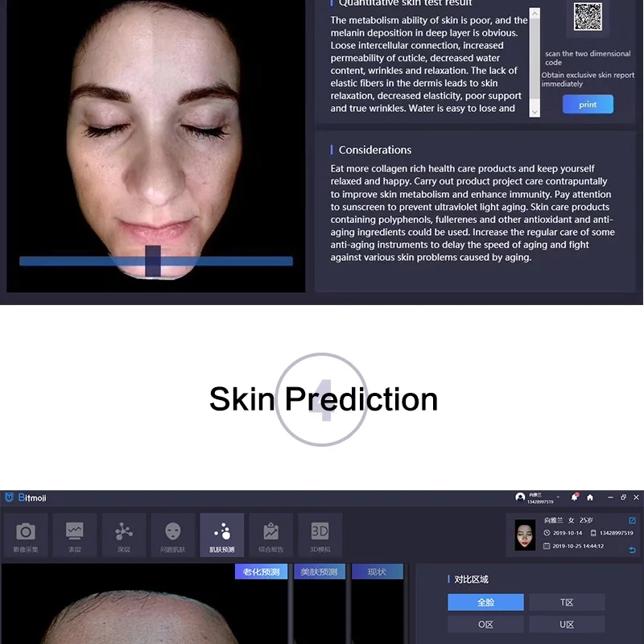The height and width of the screenshot is (644, 644).
Task: Open the 3D模拟 simulation tool
Action: tap(320, 535)
